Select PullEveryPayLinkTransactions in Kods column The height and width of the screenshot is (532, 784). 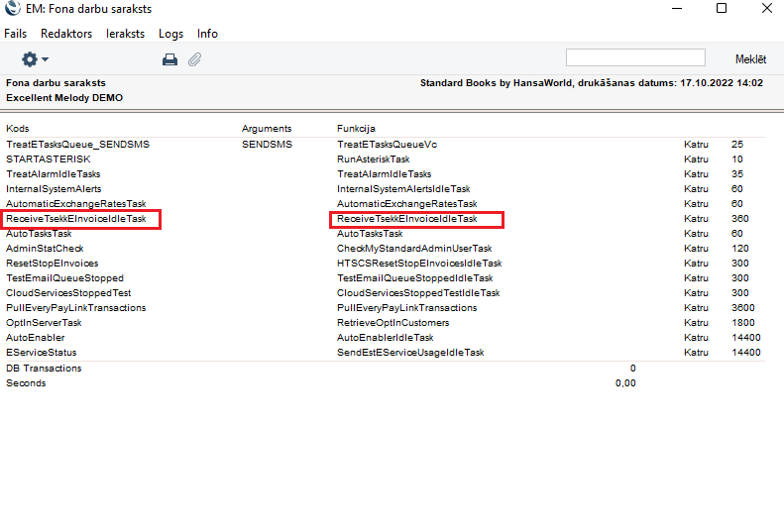click(75, 308)
